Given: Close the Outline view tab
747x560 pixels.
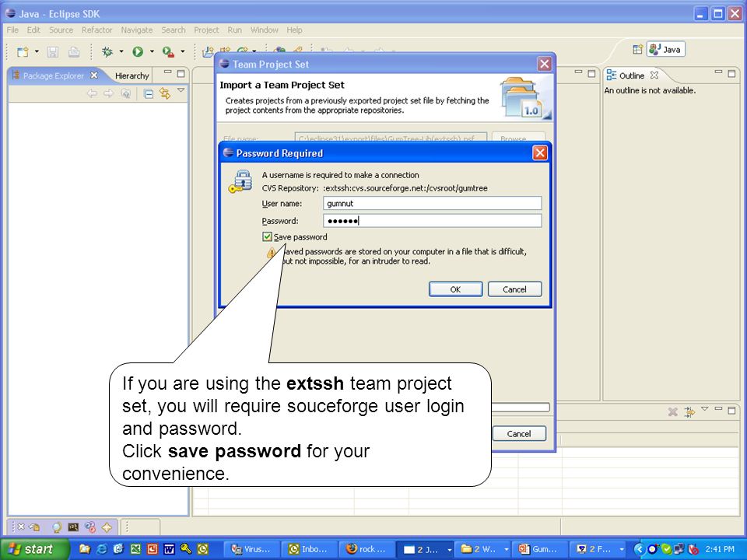Looking at the screenshot, I should 654,75.
